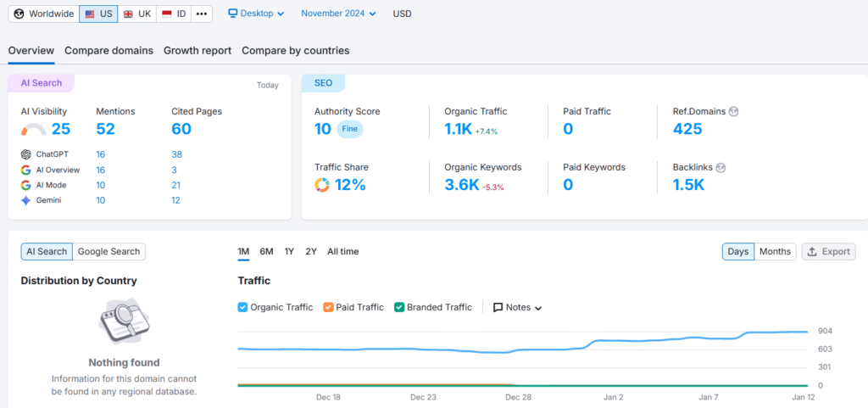This screenshot has width=868, height=408.
Task: Select the 6M time range
Action: (266, 251)
